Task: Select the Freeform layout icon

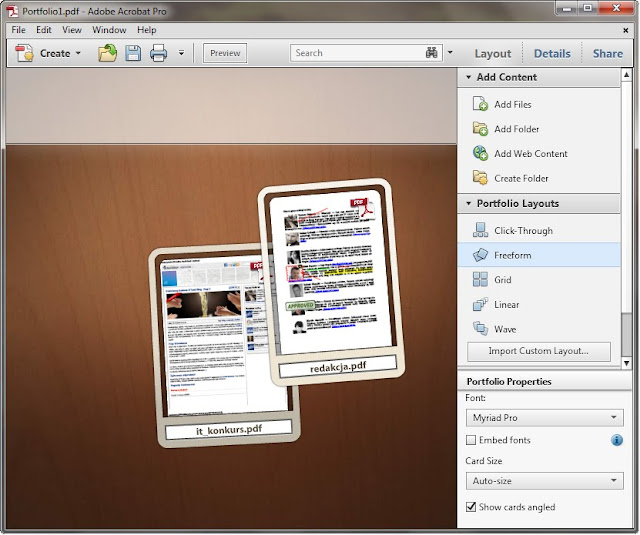Action: pos(480,255)
